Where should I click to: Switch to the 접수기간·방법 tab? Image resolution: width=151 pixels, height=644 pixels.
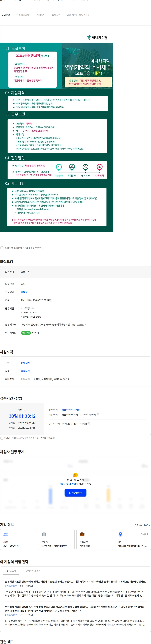pos(23,15)
